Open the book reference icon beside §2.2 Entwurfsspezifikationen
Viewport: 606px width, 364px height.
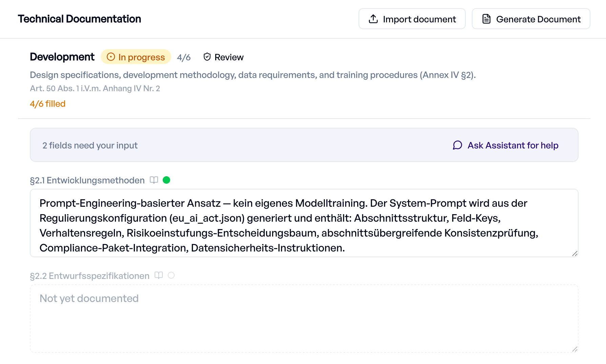coord(159,276)
